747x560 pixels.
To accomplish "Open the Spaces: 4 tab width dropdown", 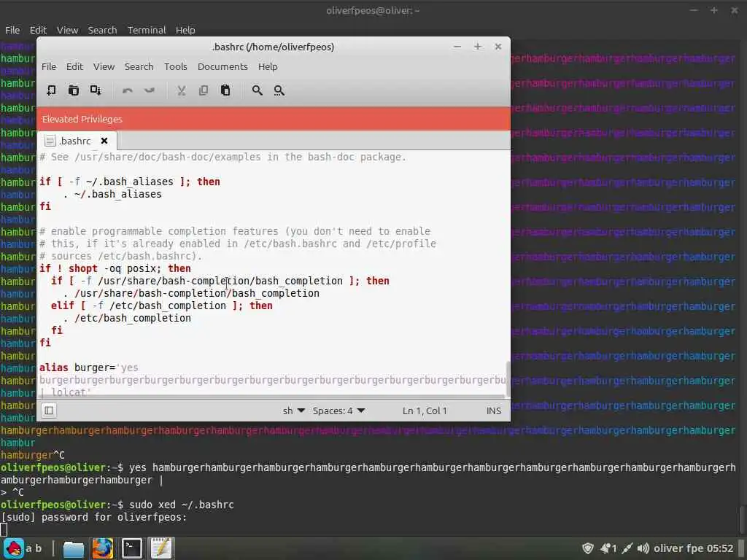I will tap(338, 411).
